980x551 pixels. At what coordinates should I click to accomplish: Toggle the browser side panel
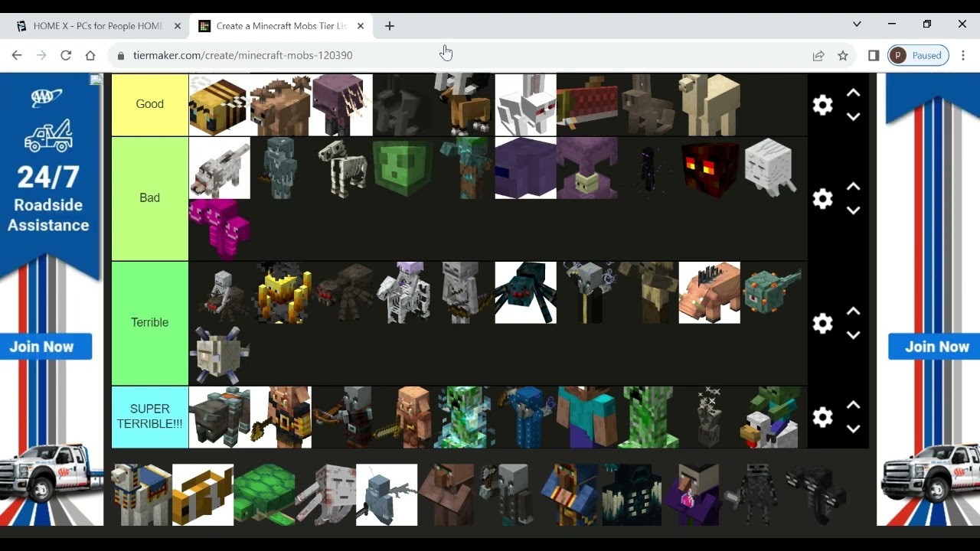[x=874, y=55]
